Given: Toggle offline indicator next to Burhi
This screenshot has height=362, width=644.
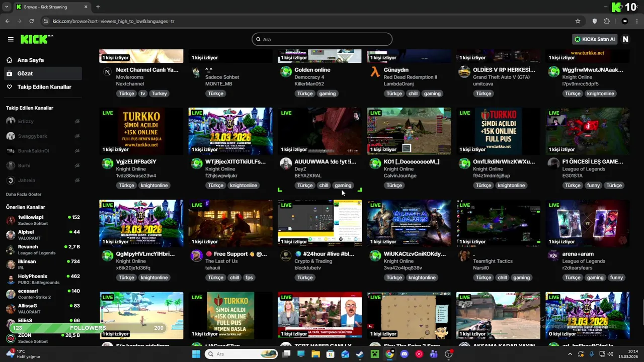Looking at the screenshot, I should pos(77,165).
